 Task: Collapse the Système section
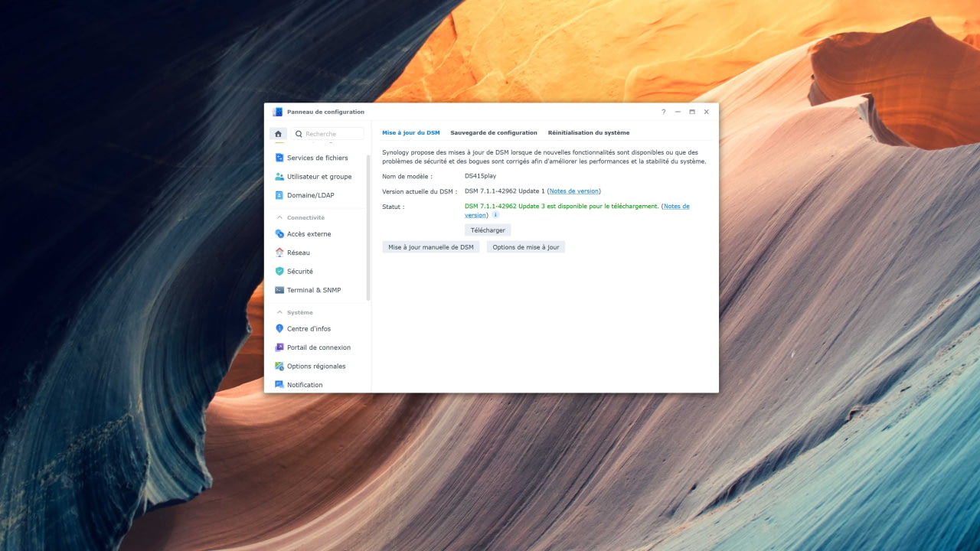pos(279,312)
